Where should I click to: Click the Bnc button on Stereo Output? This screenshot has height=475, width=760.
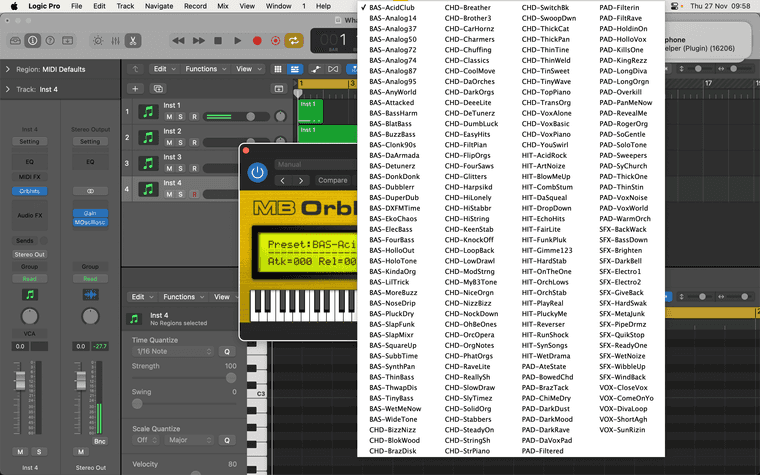(x=100, y=441)
